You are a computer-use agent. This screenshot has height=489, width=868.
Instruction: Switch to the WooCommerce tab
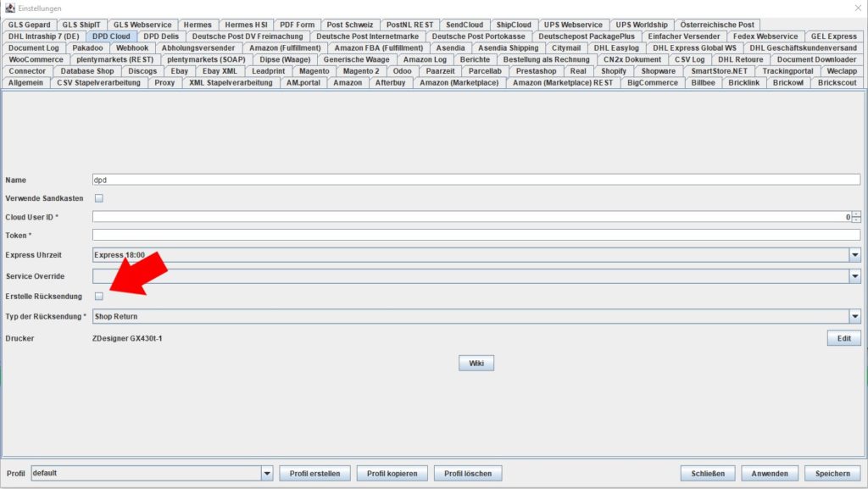pos(36,59)
